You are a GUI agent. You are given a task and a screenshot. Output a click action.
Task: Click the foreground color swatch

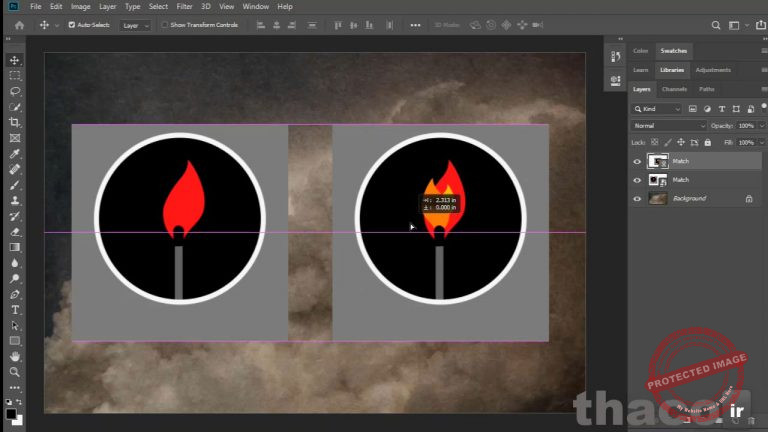click(11, 412)
